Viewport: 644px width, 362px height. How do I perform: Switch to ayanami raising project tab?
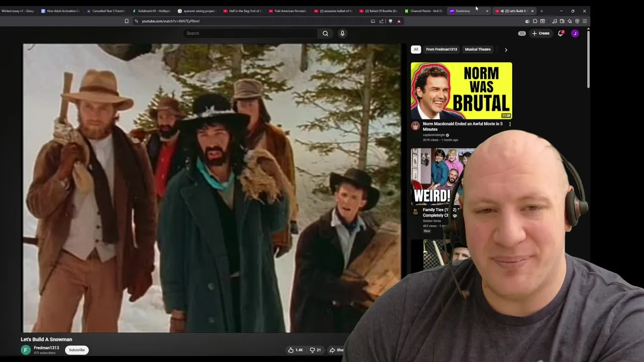click(x=196, y=11)
